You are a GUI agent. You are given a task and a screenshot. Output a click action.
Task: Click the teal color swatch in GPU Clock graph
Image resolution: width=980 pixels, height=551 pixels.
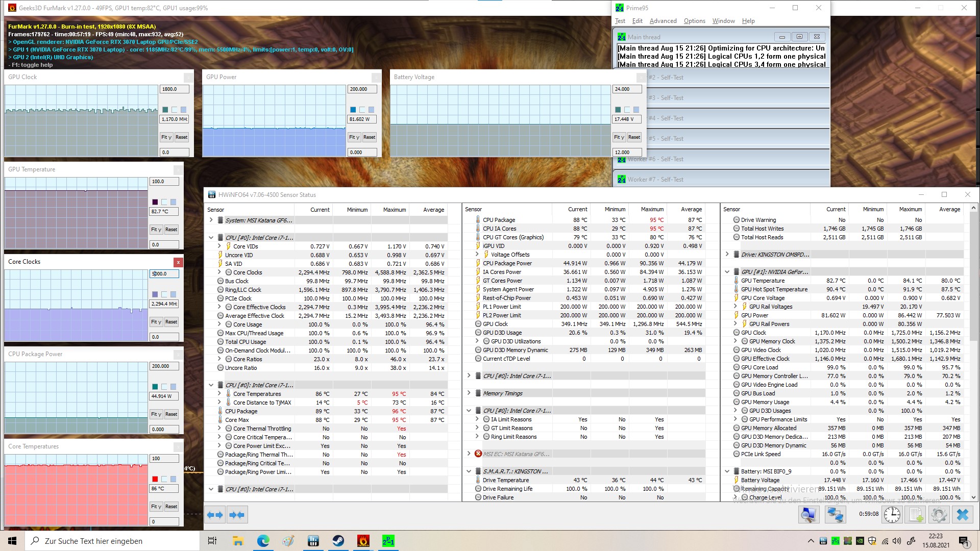pos(165,110)
